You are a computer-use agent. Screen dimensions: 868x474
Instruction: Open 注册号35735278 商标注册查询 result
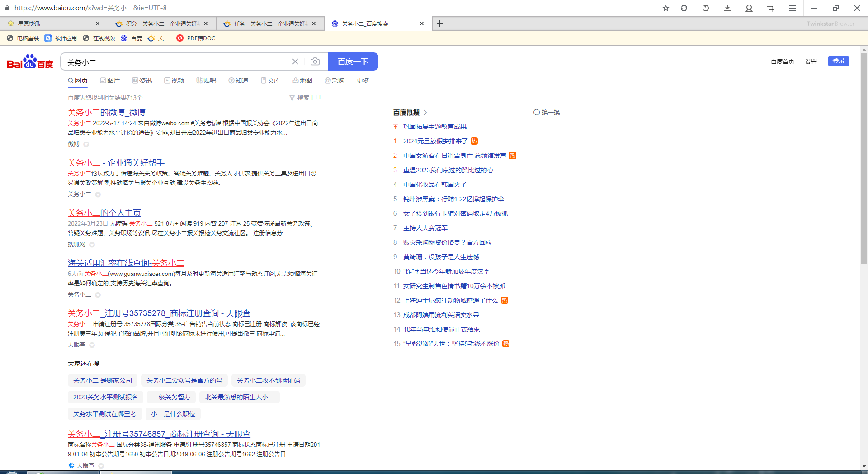click(159, 313)
